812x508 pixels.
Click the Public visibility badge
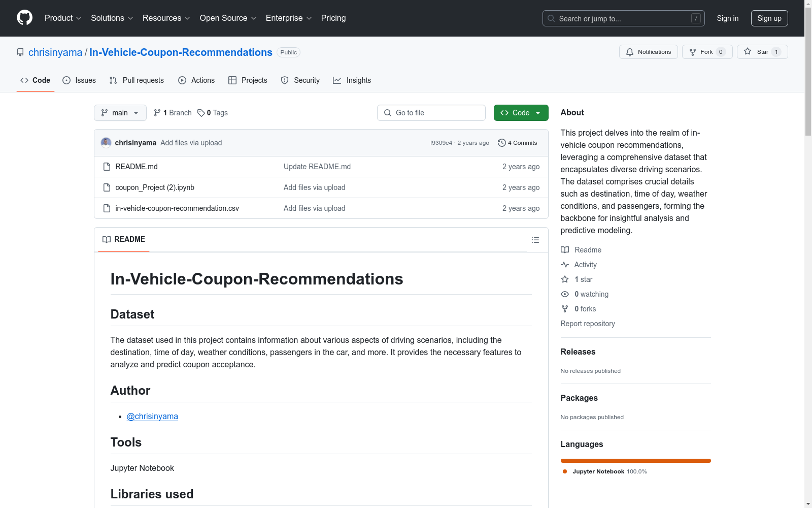point(289,52)
